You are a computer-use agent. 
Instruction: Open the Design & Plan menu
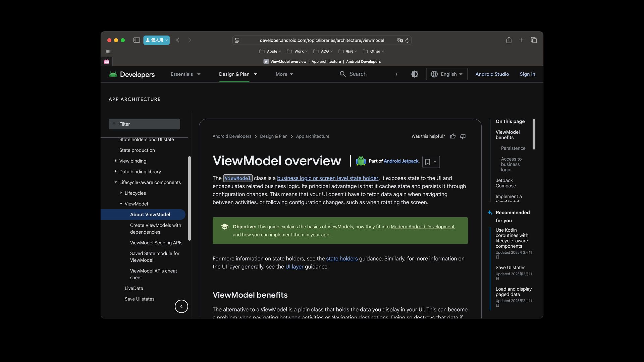pos(238,74)
